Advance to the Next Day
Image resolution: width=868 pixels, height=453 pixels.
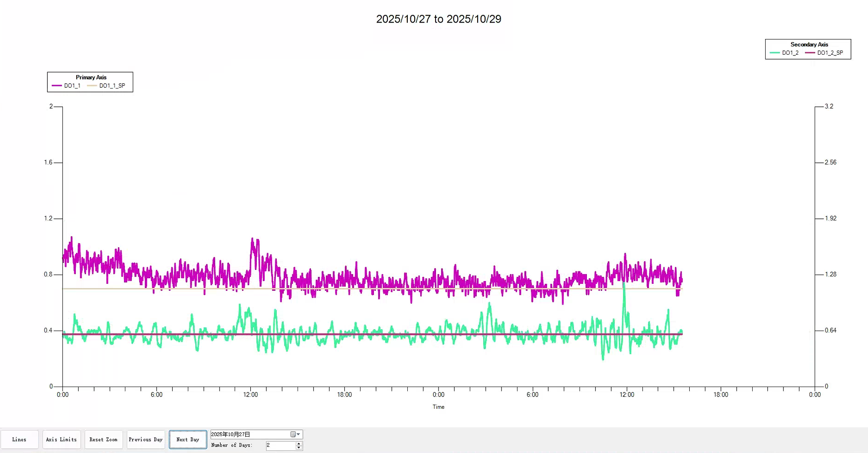click(x=188, y=440)
